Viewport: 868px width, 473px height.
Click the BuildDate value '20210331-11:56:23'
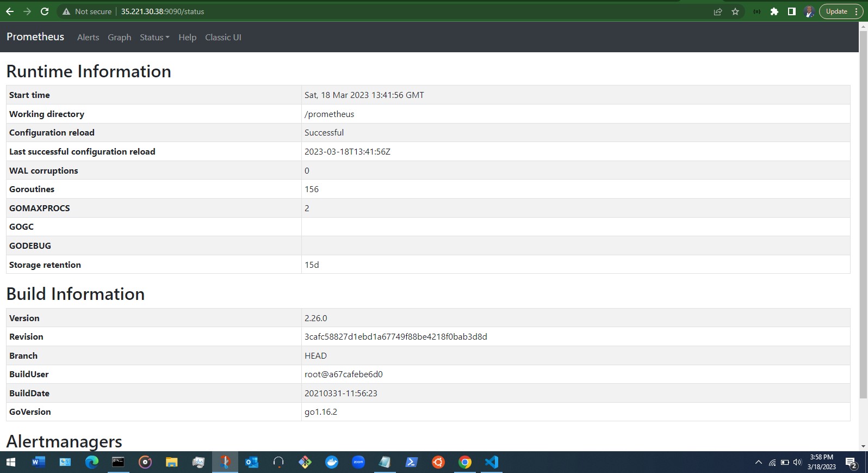pos(341,393)
